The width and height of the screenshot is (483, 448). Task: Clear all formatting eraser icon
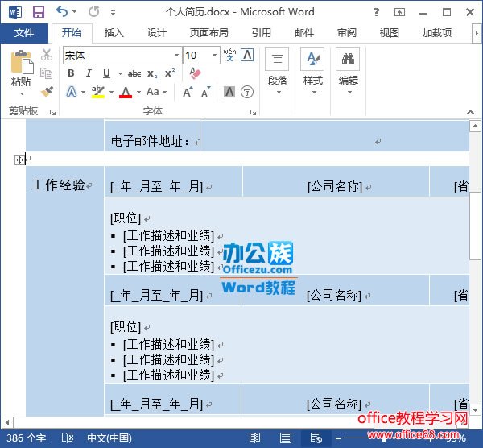point(195,73)
